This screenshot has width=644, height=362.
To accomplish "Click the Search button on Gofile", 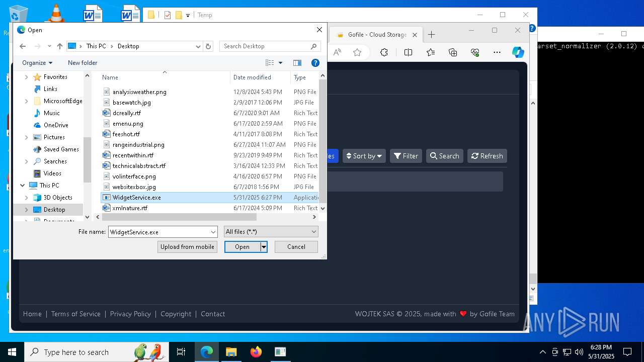I will pos(445,156).
